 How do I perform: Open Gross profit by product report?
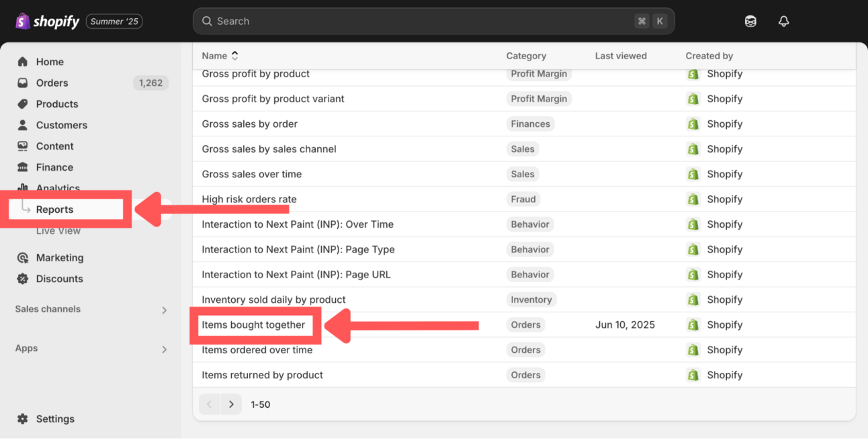[256, 74]
